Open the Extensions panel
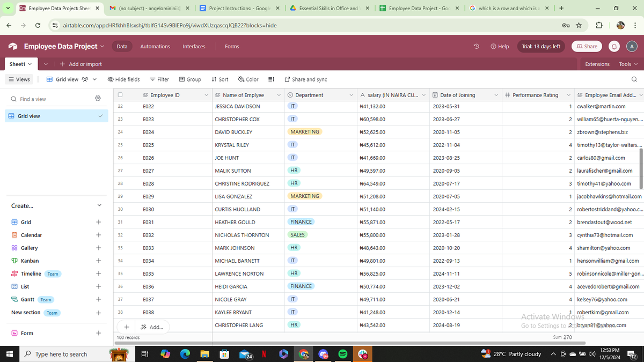 coord(597,64)
